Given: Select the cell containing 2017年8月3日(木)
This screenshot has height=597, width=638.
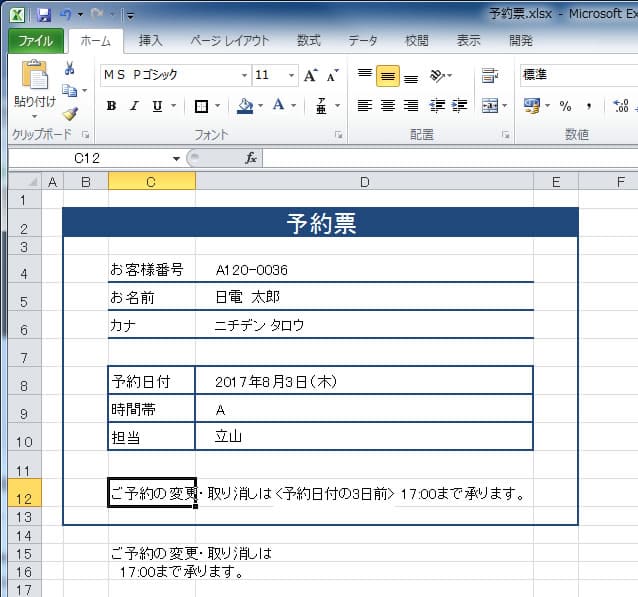Looking at the screenshot, I should pyautogui.click(x=364, y=381).
